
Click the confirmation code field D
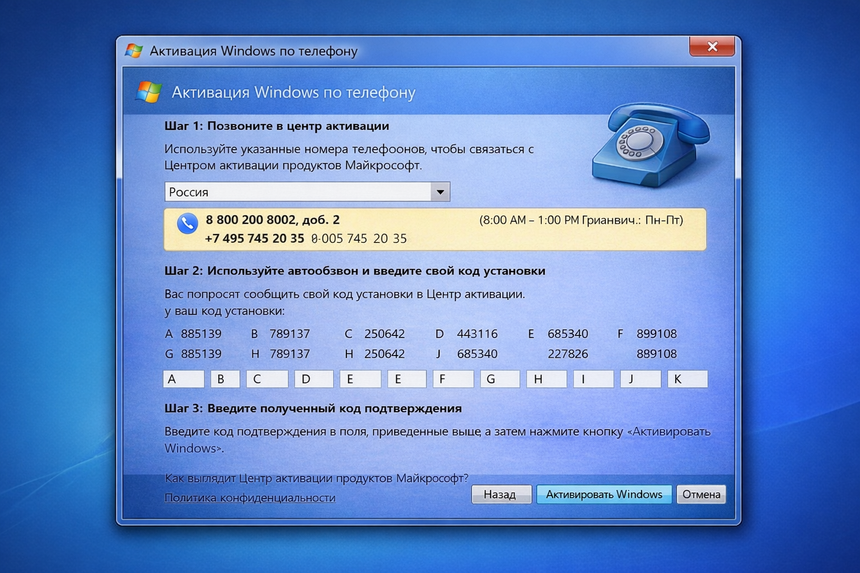pos(314,379)
